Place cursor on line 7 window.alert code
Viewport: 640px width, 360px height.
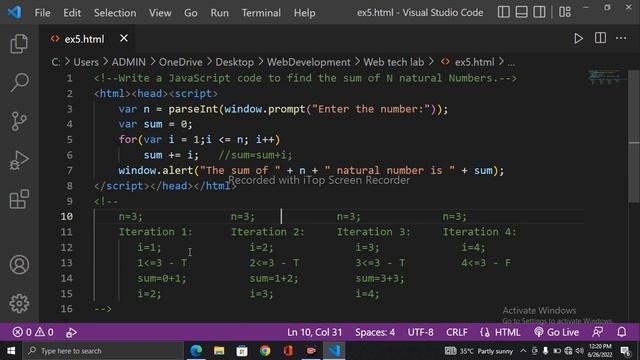[311, 170]
